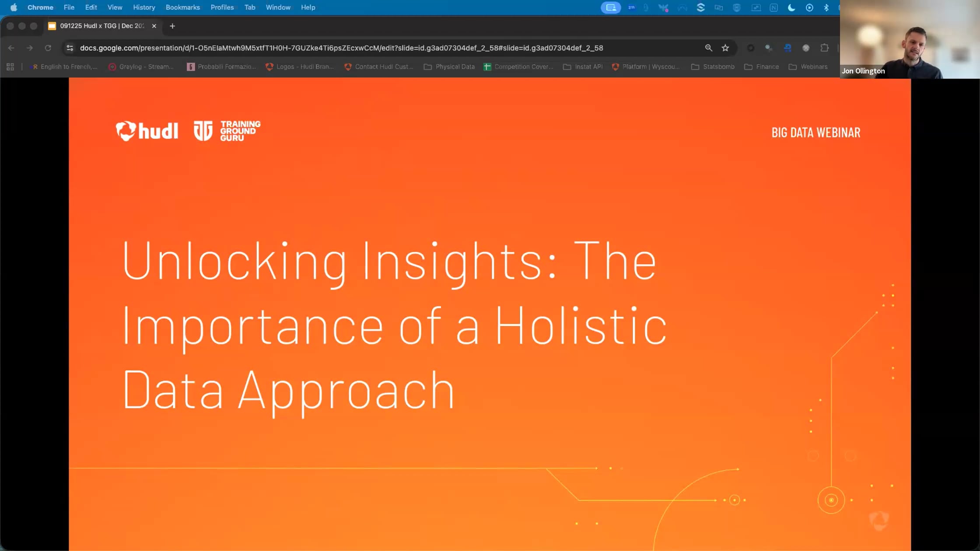Toggle the Notion menu bar icon
Screen dimensions: 980x551
pyautogui.click(x=774, y=7)
